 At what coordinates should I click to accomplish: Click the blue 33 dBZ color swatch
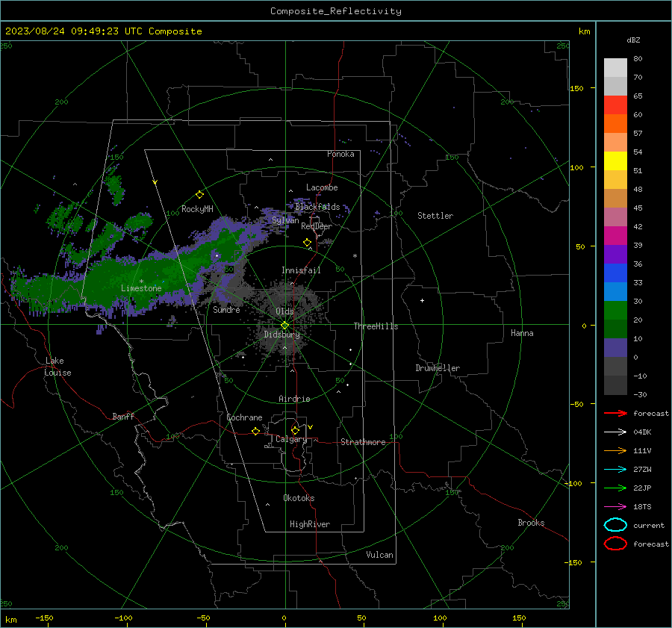tap(615, 273)
